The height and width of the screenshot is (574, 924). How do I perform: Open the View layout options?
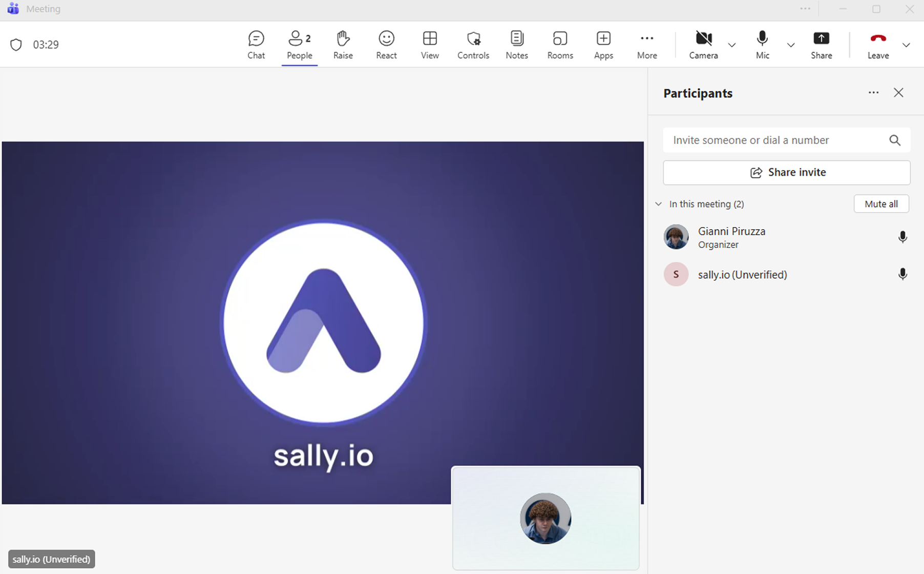pos(430,45)
